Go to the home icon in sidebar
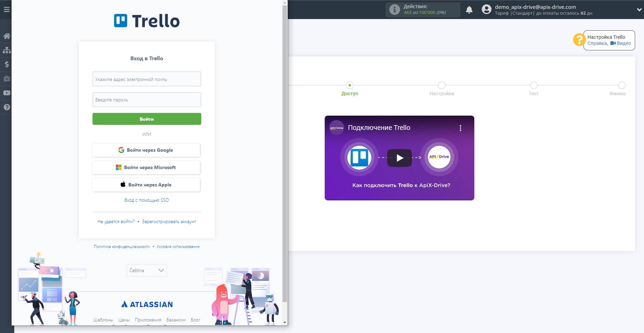644x333 pixels. coord(6,36)
